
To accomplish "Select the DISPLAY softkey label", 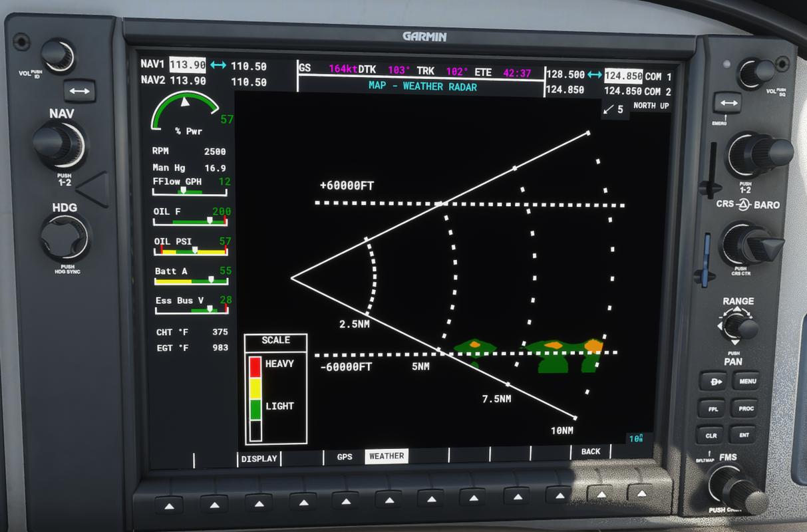I will coord(259,458).
